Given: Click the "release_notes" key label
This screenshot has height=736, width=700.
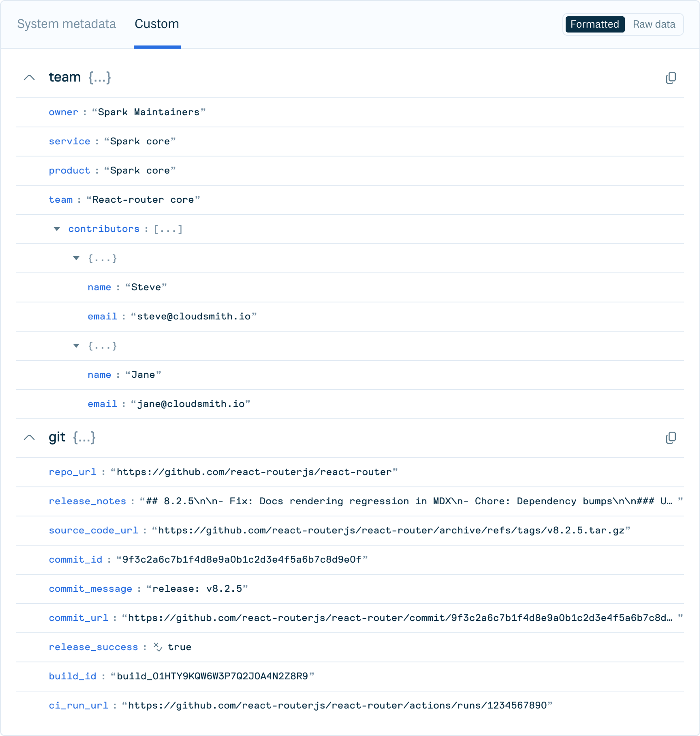Looking at the screenshot, I should [87, 501].
